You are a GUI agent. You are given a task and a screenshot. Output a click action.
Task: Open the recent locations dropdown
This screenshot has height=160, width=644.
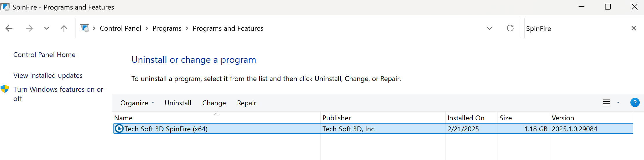(x=46, y=28)
